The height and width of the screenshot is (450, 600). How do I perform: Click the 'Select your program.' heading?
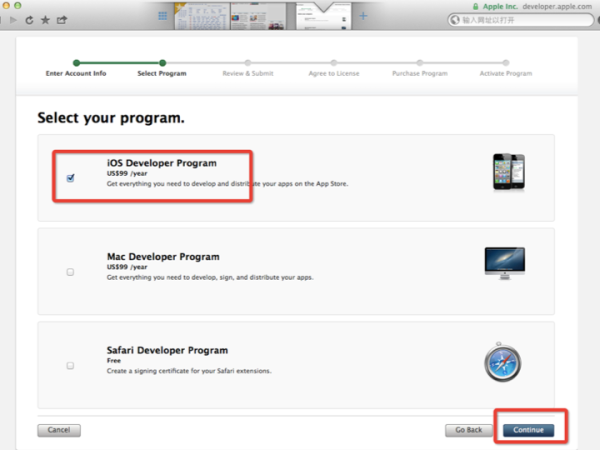tap(111, 118)
